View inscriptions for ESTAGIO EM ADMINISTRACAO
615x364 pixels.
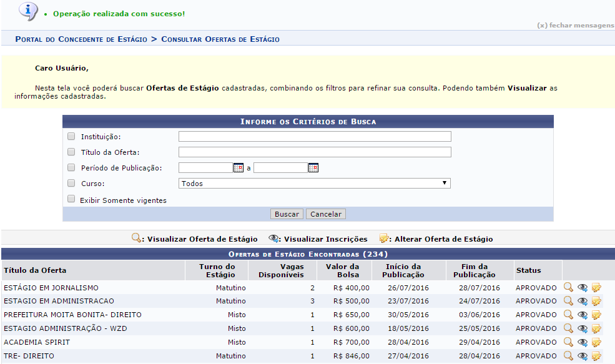click(x=583, y=301)
